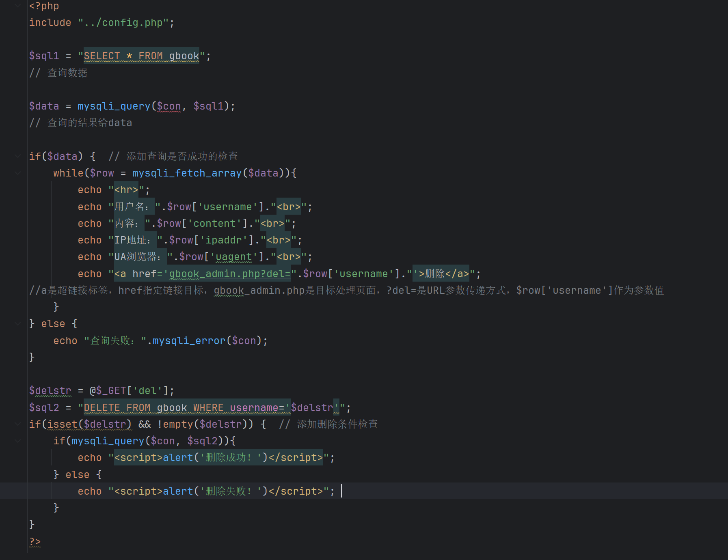Click the underlined 'uagent' array key
728x560 pixels.
click(234, 257)
